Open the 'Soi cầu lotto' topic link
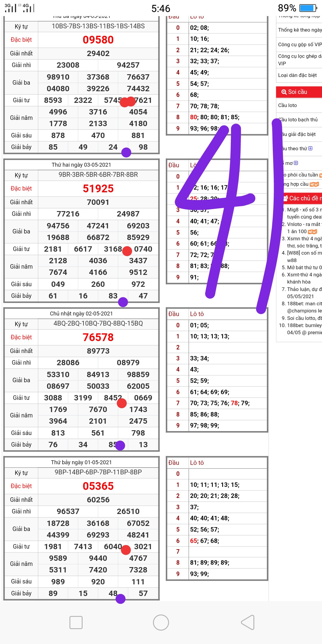 (x=304, y=318)
